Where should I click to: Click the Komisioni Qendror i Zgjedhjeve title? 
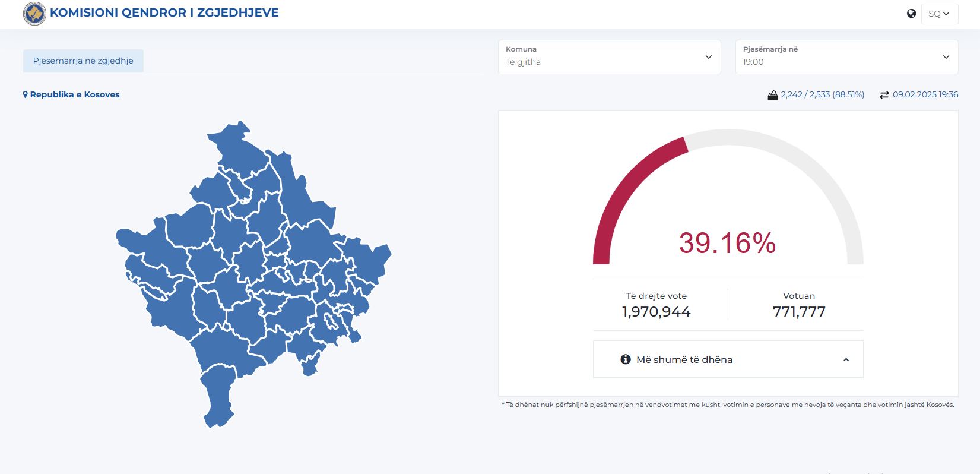point(164,13)
